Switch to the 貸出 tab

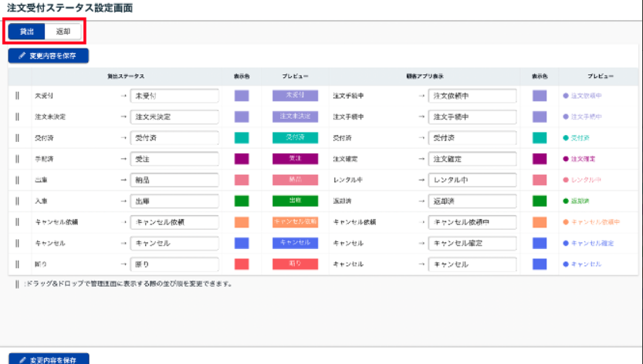26,32
